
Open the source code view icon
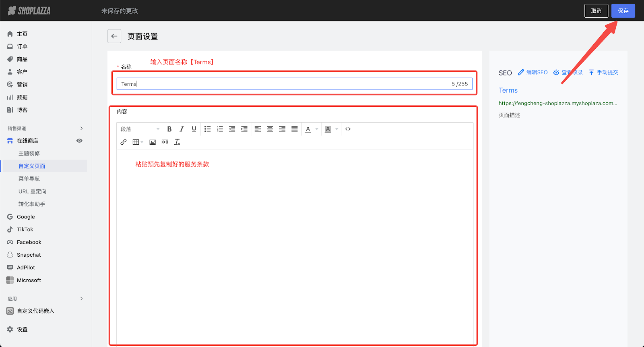click(x=348, y=129)
